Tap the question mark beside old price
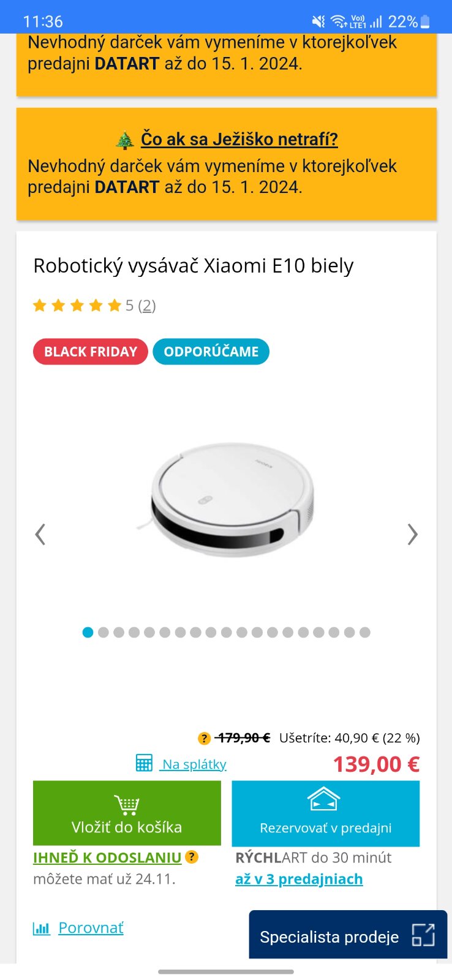This screenshot has width=452, height=980. 204,739
